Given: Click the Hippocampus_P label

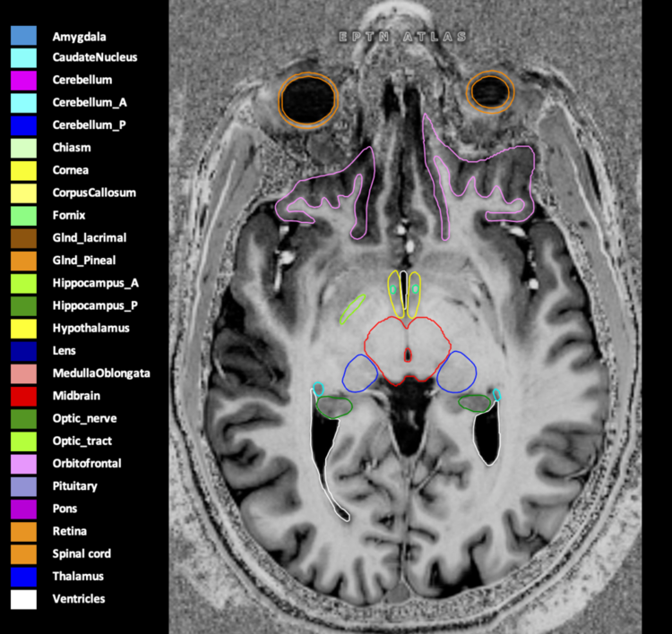Looking at the screenshot, I should click(x=95, y=306).
